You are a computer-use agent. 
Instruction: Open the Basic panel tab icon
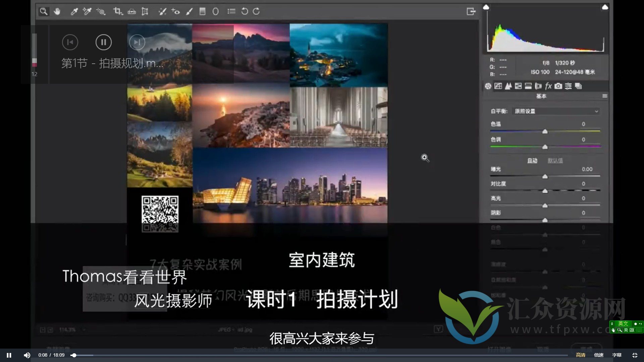488,86
